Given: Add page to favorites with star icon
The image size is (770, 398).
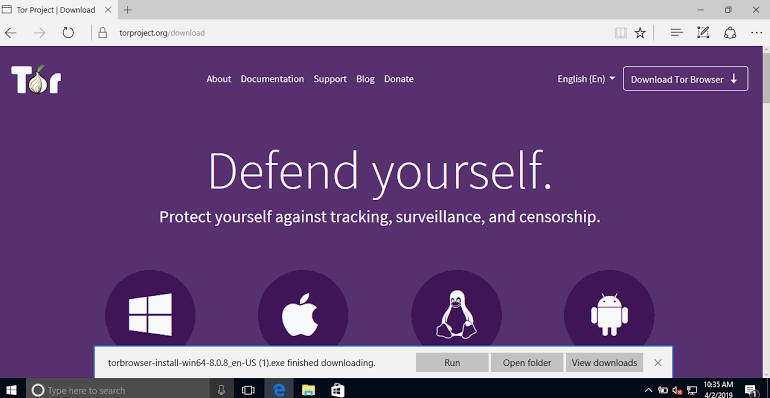Looking at the screenshot, I should tap(639, 33).
